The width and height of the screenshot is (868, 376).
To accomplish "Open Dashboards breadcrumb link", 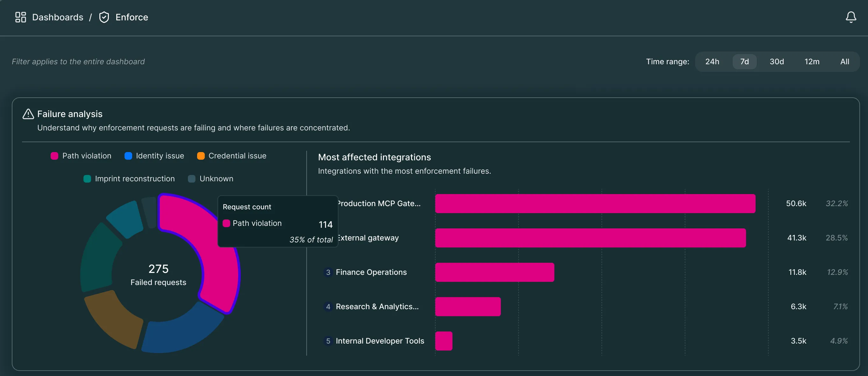I will 58,17.
